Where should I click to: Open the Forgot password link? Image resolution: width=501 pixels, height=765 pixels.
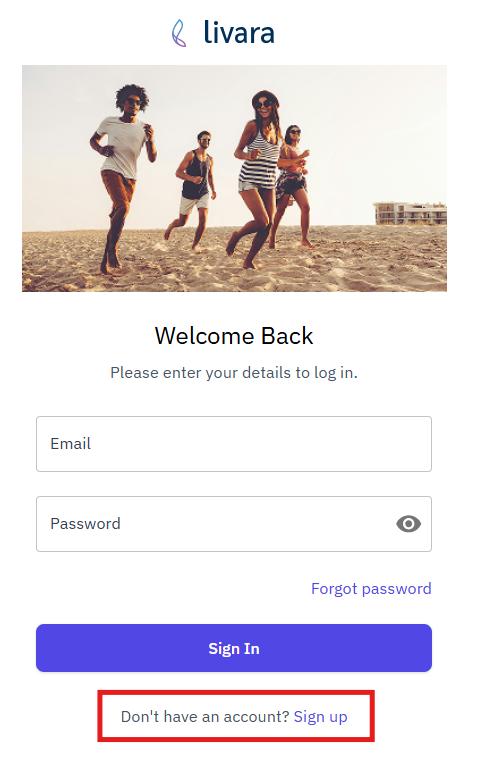pyautogui.click(x=371, y=588)
